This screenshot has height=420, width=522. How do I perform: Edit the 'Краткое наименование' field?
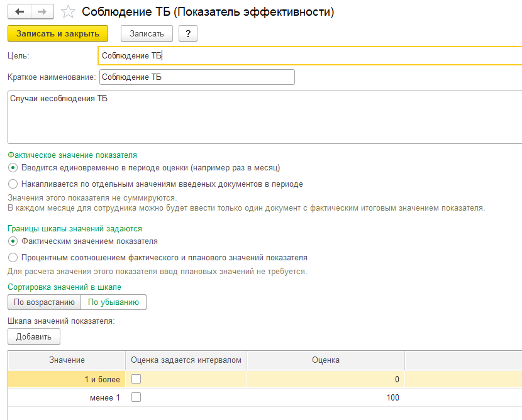pos(197,77)
